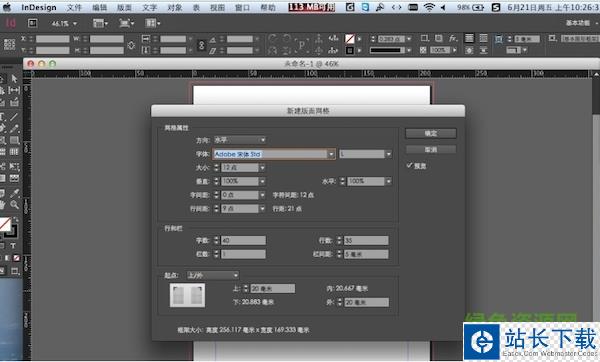Image resolution: width=600 pixels, height=362 pixels.
Task: Select the Rectangle tool
Action: (14, 140)
